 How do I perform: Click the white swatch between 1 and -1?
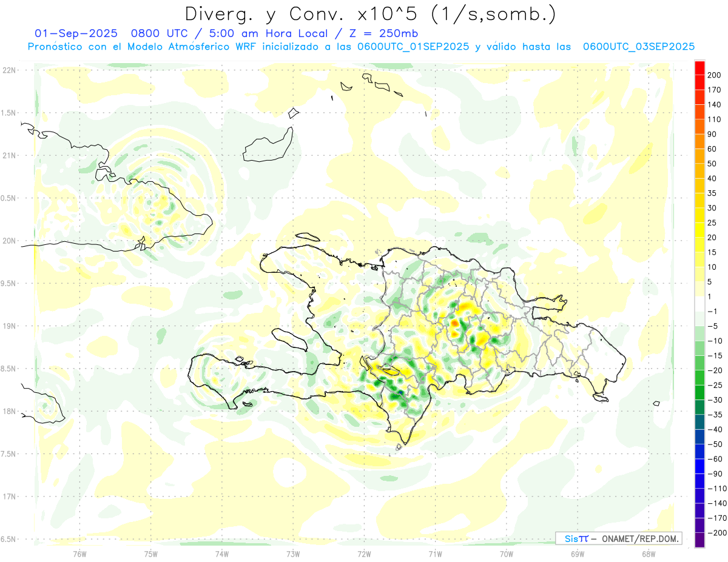(x=699, y=304)
